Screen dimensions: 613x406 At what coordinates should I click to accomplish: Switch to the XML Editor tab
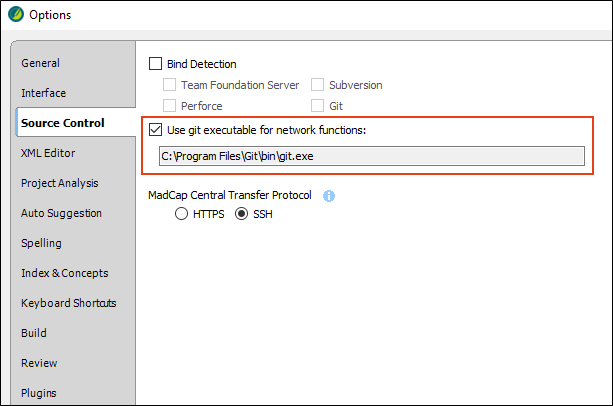(x=48, y=153)
